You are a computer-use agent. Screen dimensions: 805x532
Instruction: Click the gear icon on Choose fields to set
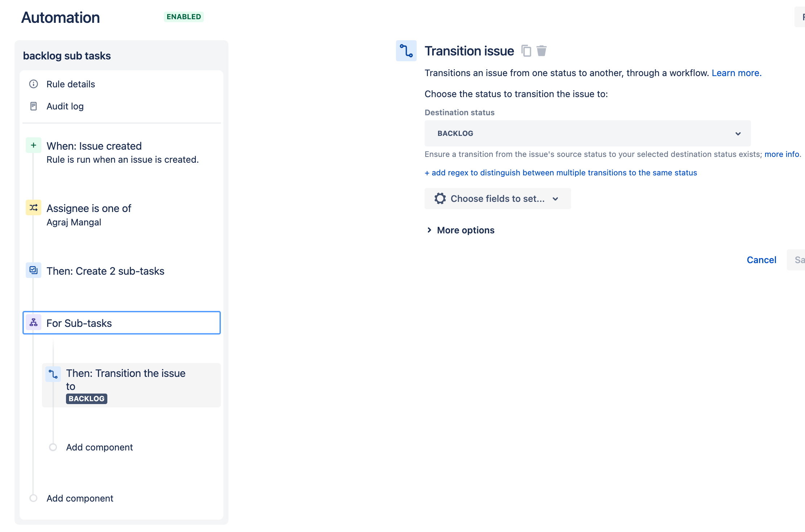(440, 199)
